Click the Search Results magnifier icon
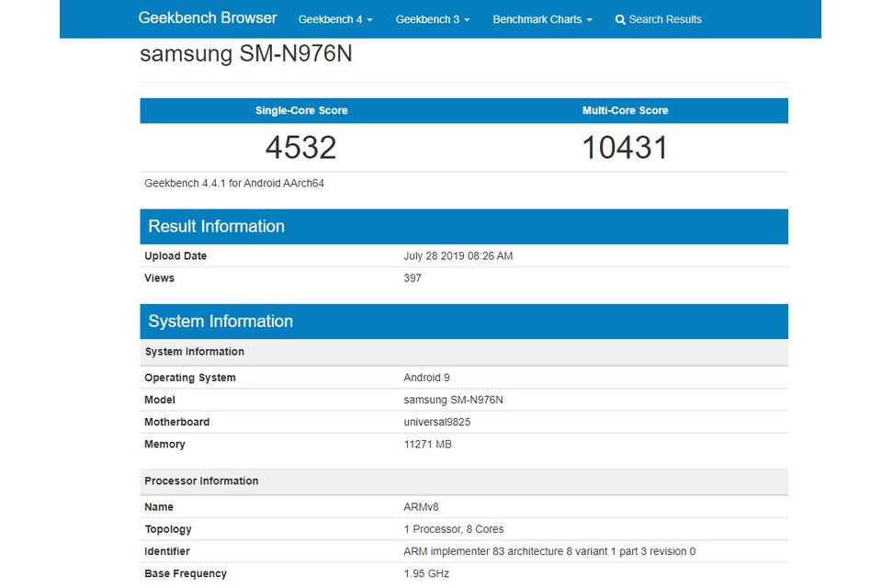 620,19
